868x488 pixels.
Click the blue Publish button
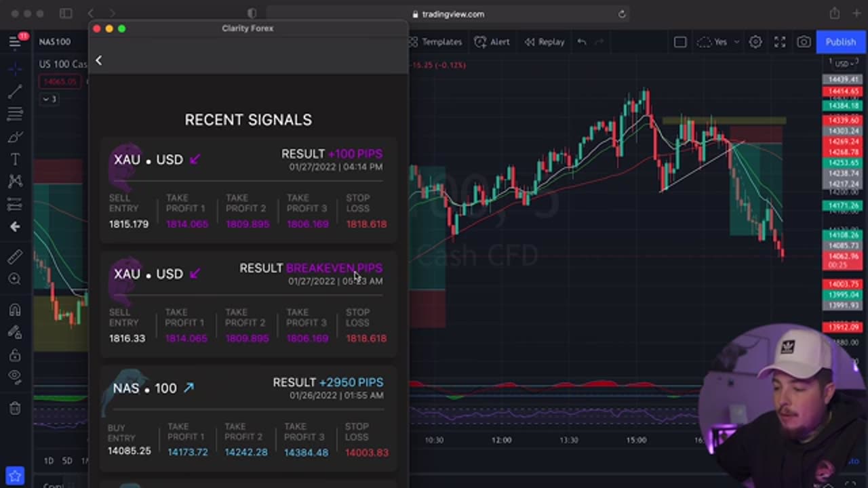(840, 42)
